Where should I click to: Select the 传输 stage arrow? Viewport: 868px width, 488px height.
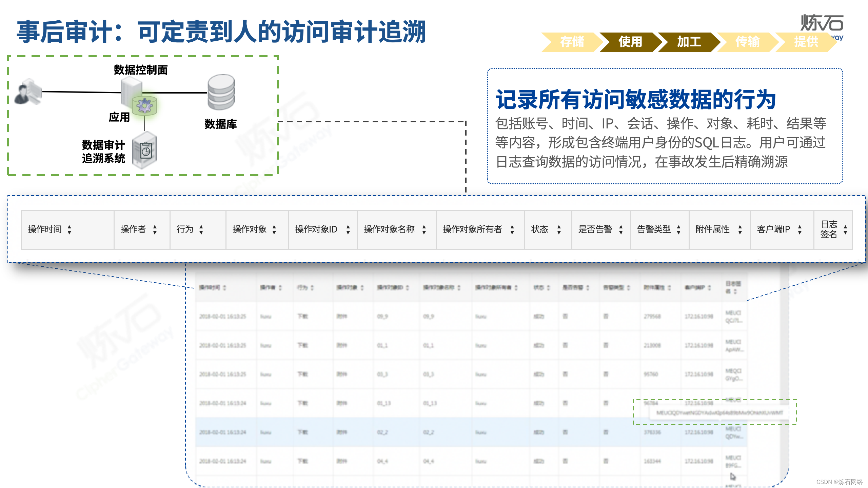pos(747,42)
